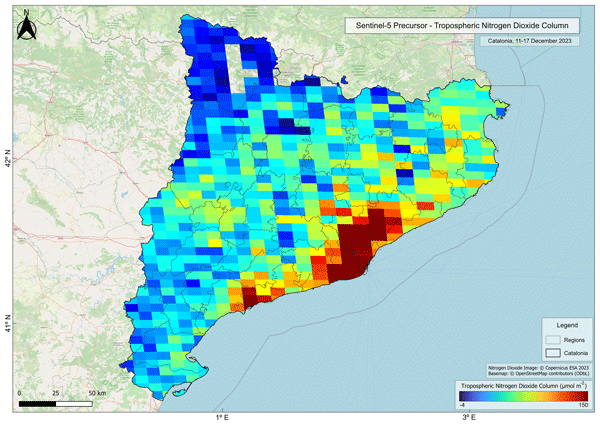Click the 150 maximum value on the colorbar

coord(582,405)
